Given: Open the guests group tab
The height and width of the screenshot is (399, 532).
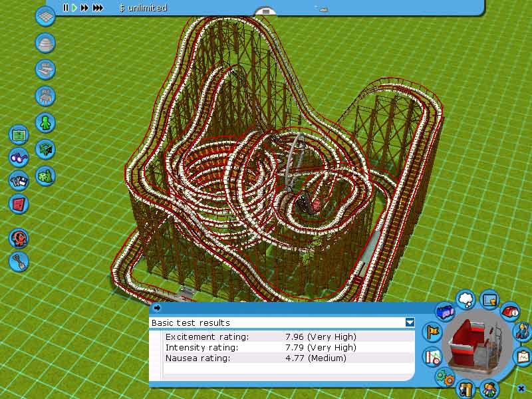Looking at the screenshot, I should tap(489, 390).
